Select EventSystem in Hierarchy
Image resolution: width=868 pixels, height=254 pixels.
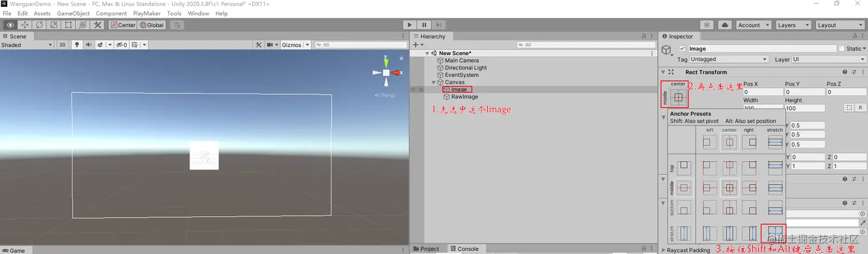click(462, 75)
